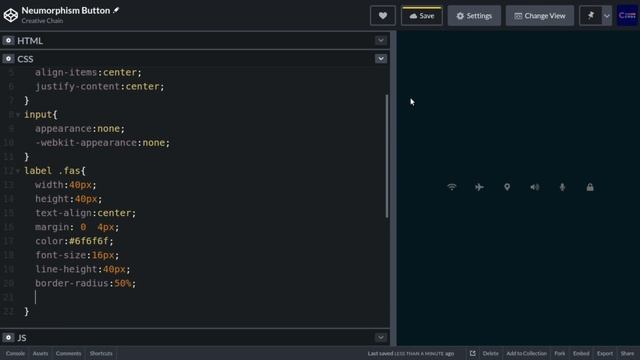Click the CSS editor vertical scrollbar

click(387, 156)
